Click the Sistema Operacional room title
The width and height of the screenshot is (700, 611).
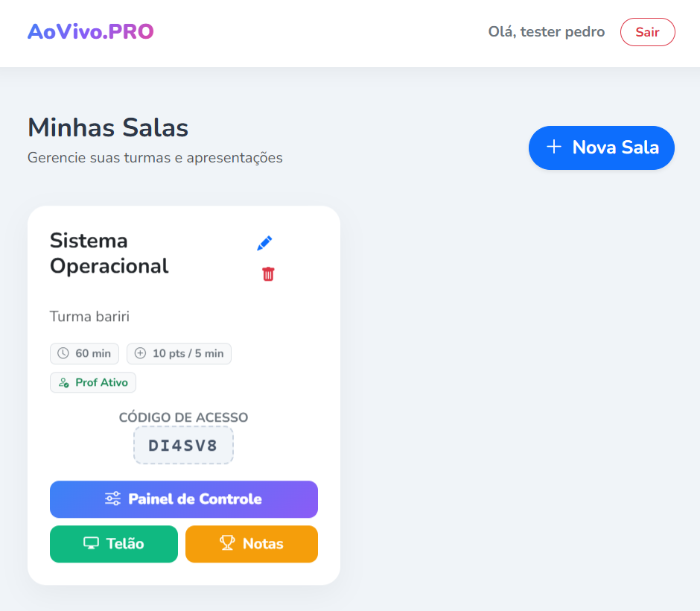click(x=109, y=253)
